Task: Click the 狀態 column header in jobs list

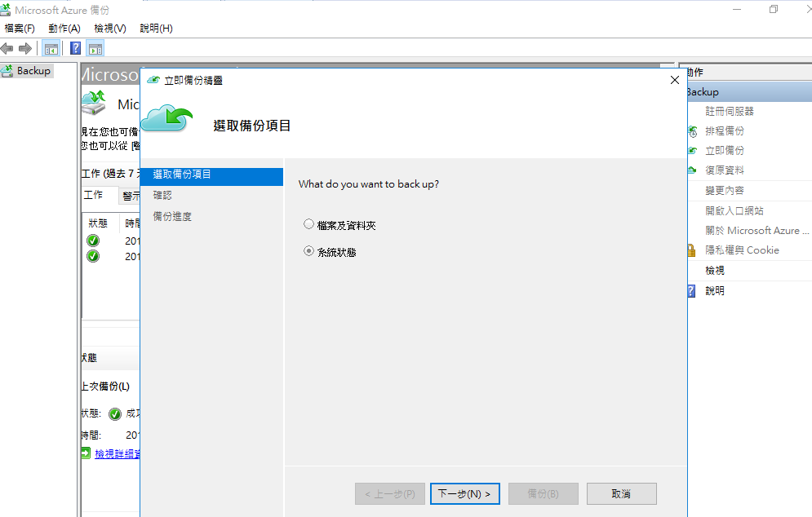Action: (x=98, y=223)
